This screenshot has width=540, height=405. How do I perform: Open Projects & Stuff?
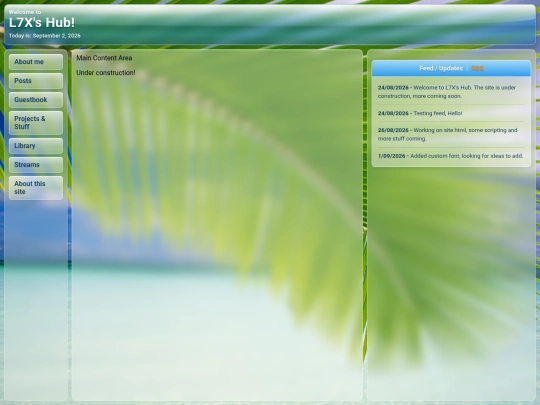coord(36,123)
